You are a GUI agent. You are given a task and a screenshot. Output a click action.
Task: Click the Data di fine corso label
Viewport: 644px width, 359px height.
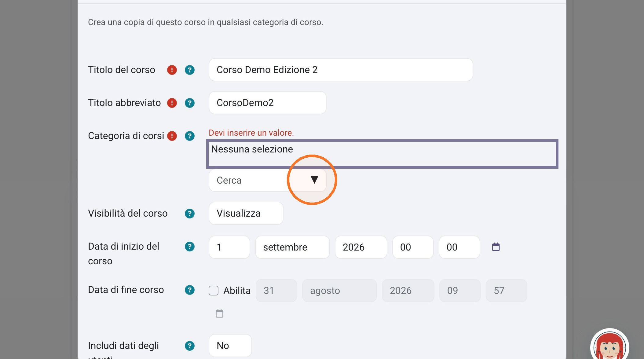pyautogui.click(x=126, y=290)
